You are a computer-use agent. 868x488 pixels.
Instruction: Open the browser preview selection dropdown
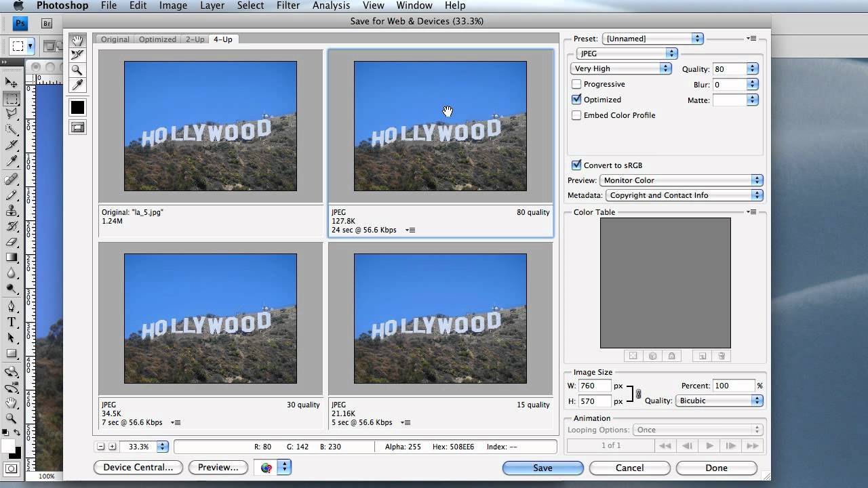pos(285,468)
